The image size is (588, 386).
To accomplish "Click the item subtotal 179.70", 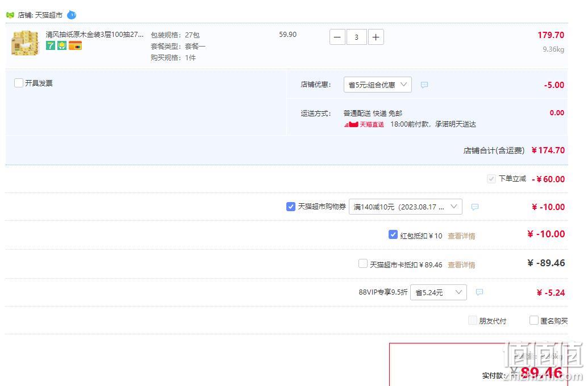I will pyautogui.click(x=551, y=35).
